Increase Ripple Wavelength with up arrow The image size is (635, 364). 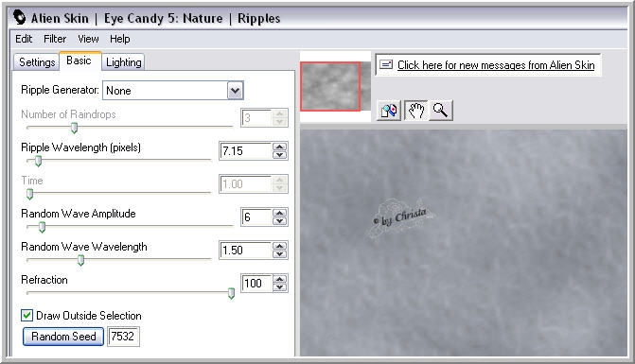pos(279,147)
